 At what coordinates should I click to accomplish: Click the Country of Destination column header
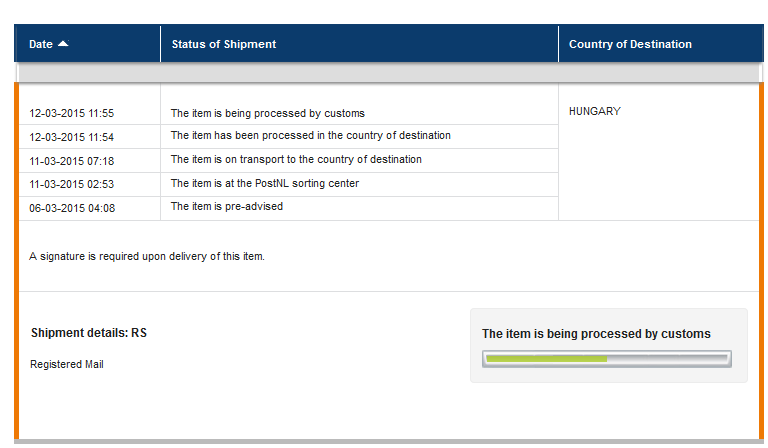tap(630, 44)
